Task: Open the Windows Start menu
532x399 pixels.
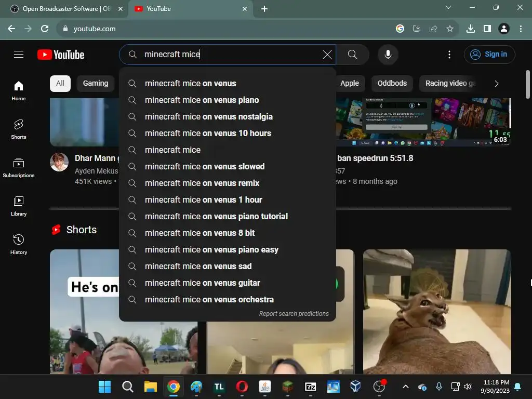Action: pos(104,387)
